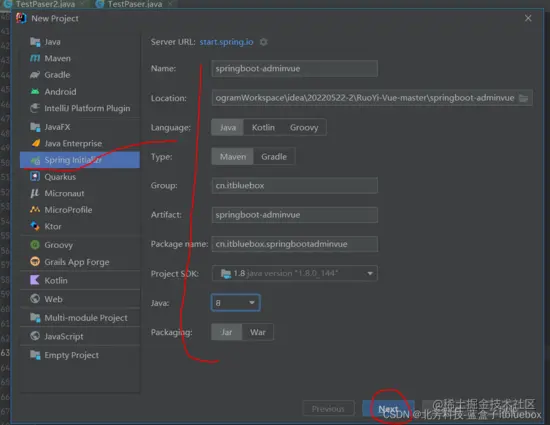Set packaging to War
The height and width of the screenshot is (425, 550).
pos(258,332)
